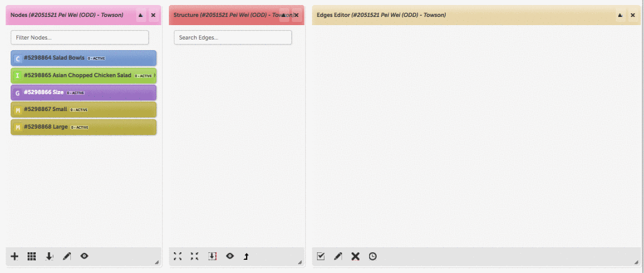Open the clock history icon in Edges Editor
The image size is (644, 273).
[x=372, y=257]
